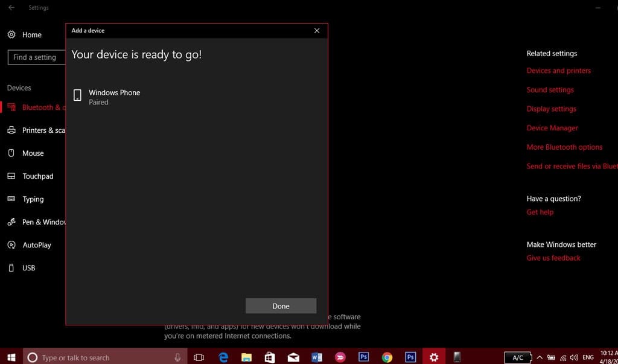Image resolution: width=618 pixels, height=364 pixels.
Task: Click the Find a setting search box
Action: click(36, 57)
